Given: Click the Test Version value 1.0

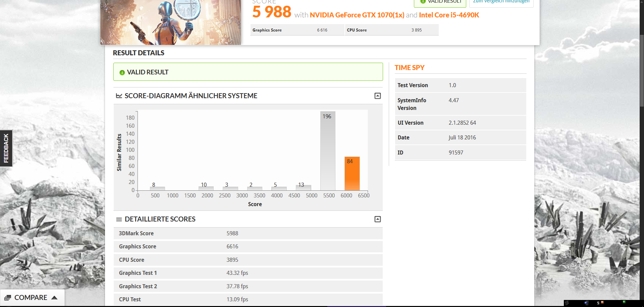Looking at the screenshot, I should coord(452,85).
